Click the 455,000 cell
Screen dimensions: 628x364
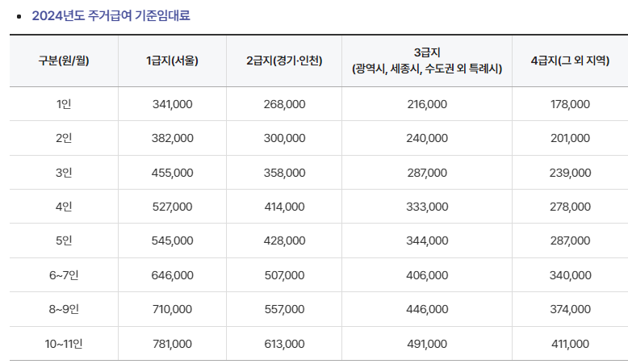[172, 173]
